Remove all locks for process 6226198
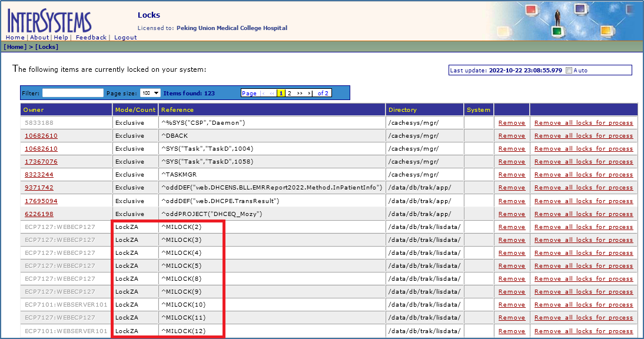Viewport: 644px width, 339px height. click(x=583, y=214)
